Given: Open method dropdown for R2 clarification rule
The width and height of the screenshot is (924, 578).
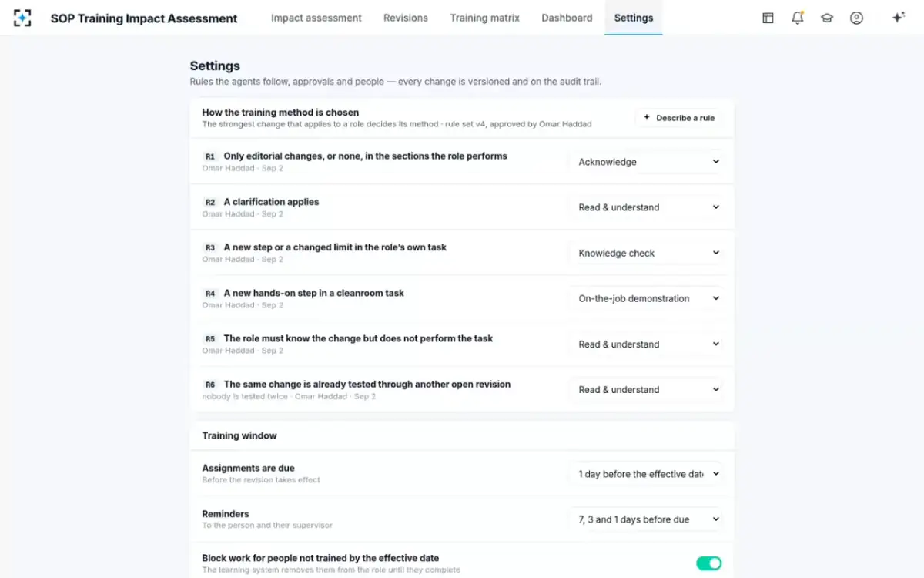Looking at the screenshot, I should 648,207.
